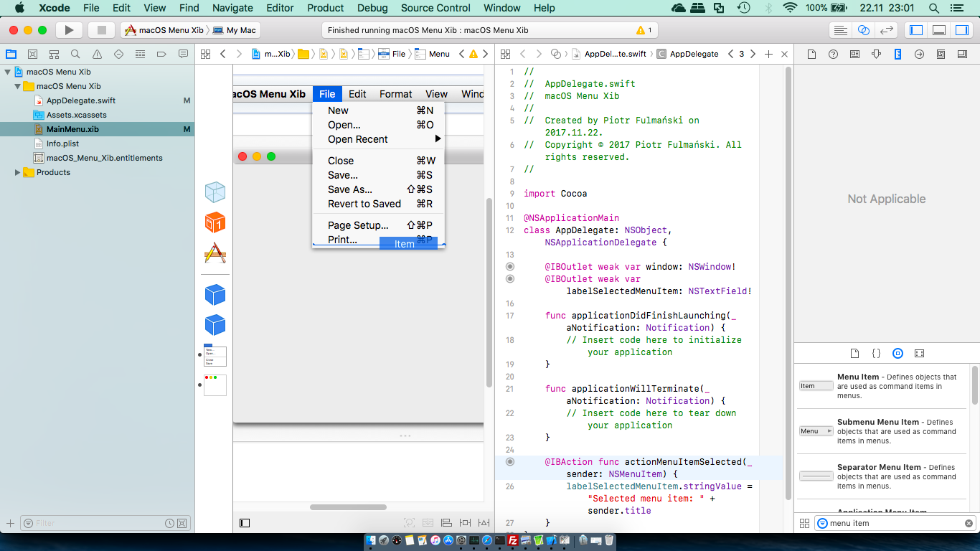The image size is (980, 551).
Task: Click the warning indicator in activity bar
Action: (x=644, y=30)
